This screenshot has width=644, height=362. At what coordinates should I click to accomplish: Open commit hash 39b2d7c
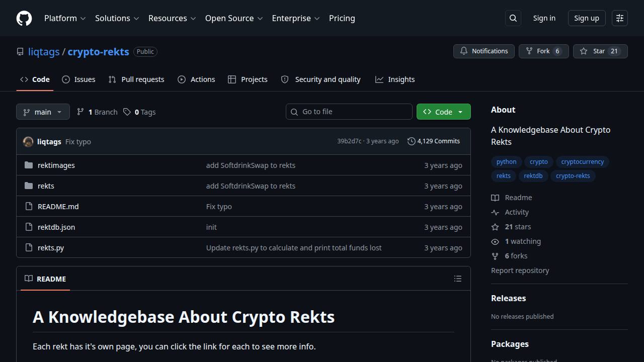349,141
